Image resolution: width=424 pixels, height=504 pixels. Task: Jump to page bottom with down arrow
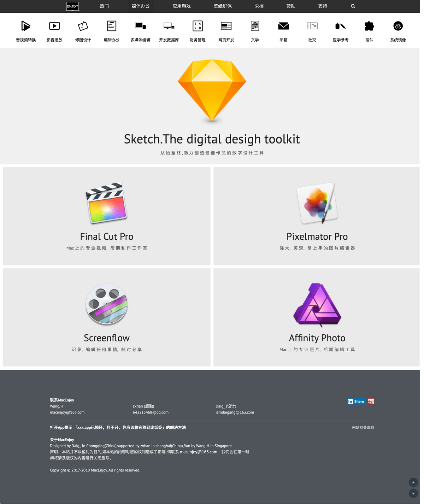413,493
